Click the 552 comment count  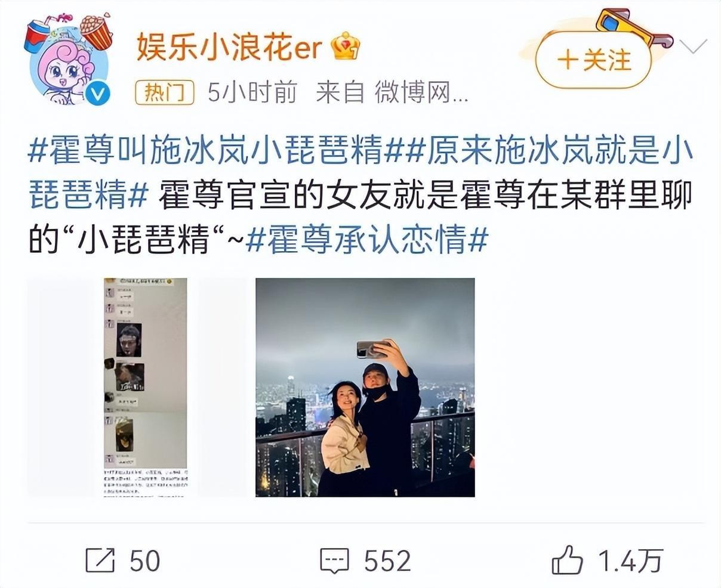click(x=388, y=561)
